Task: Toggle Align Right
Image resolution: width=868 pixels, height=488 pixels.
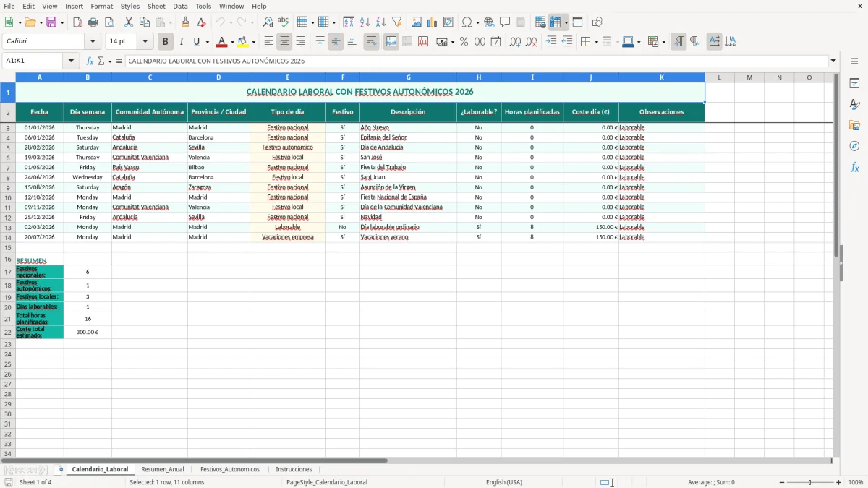Action: point(300,42)
